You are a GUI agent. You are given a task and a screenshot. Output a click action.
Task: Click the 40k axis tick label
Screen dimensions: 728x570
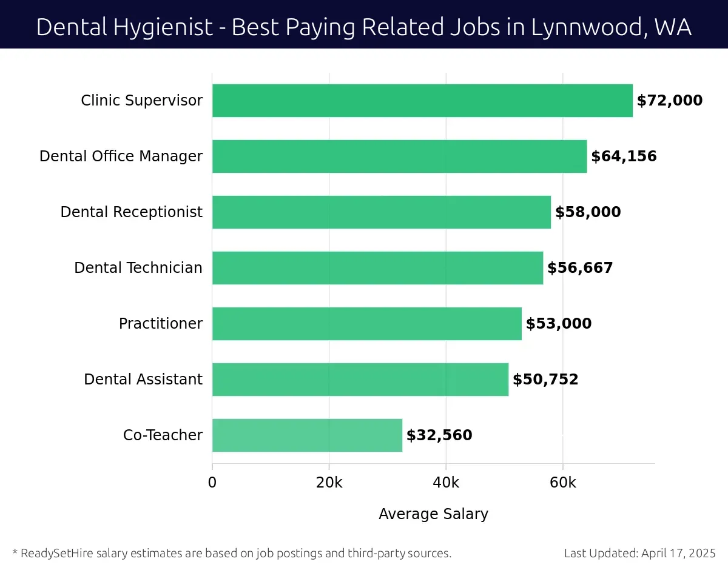(x=446, y=483)
